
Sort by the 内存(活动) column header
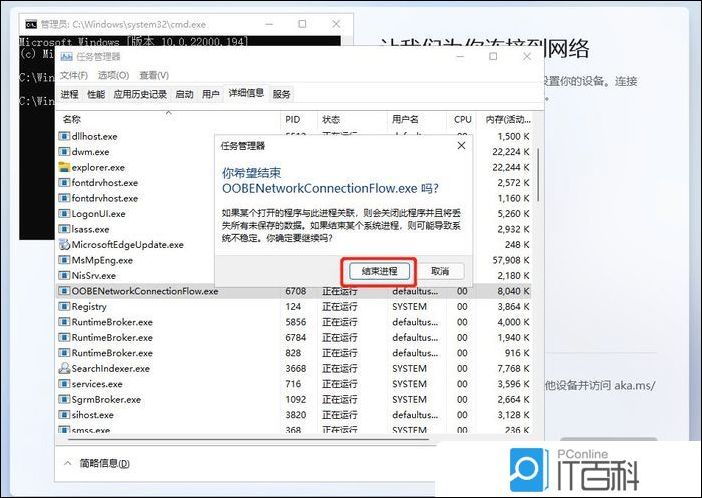(x=505, y=119)
